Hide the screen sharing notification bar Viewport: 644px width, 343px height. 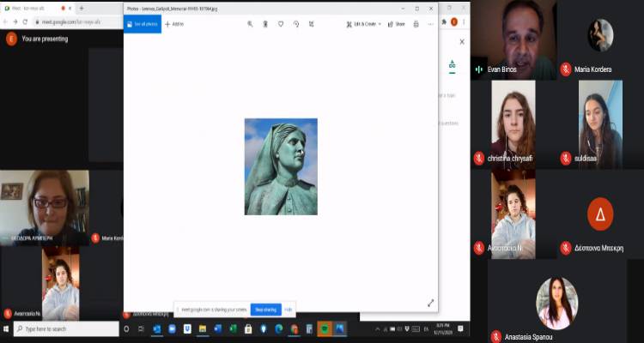289,309
